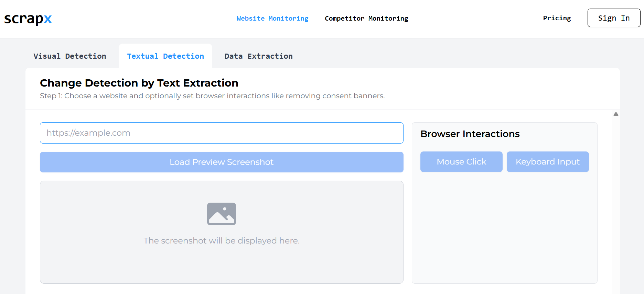The height and width of the screenshot is (294, 644).
Task: Click the Step 1 instruction text
Action: point(212,96)
